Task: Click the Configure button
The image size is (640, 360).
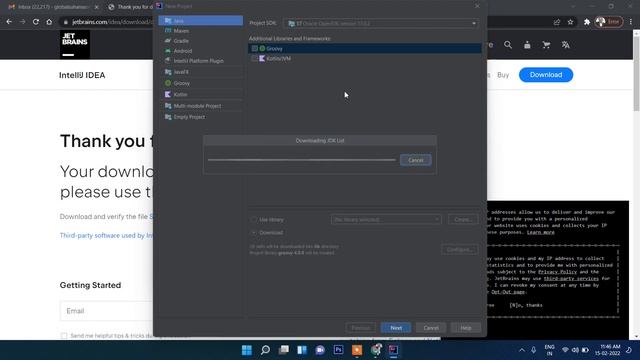Action: pyautogui.click(x=460, y=249)
